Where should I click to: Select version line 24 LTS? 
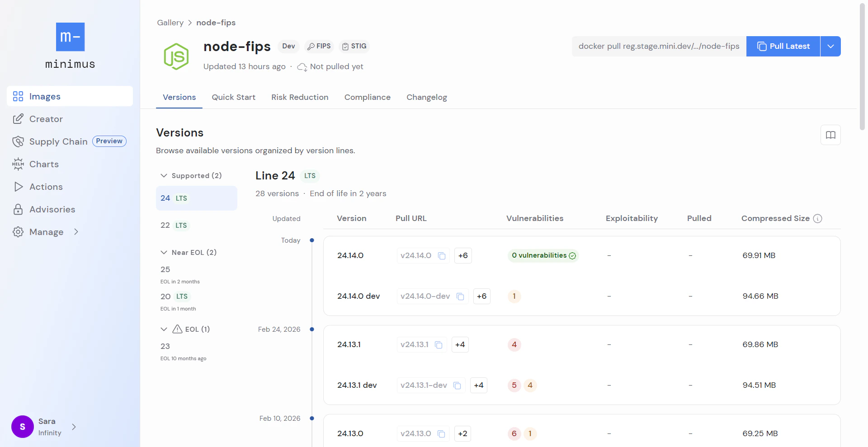[x=197, y=198]
